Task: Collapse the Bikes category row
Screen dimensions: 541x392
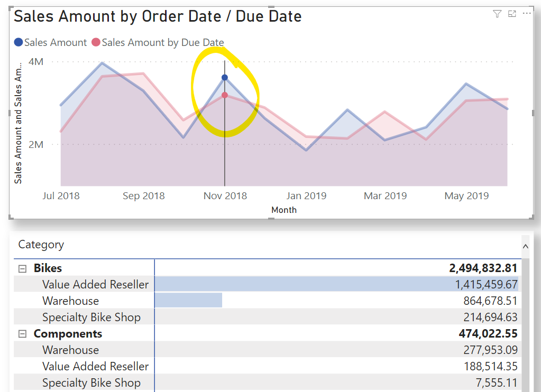Action: tap(22, 268)
